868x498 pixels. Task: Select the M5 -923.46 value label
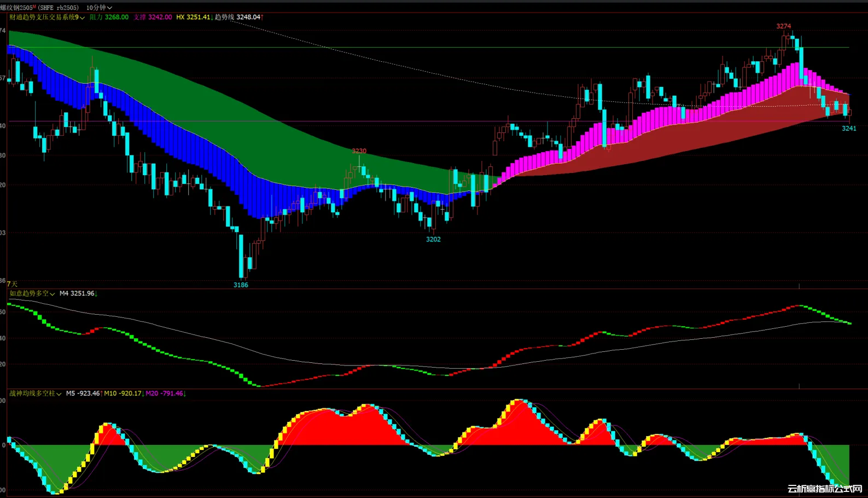coord(84,393)
